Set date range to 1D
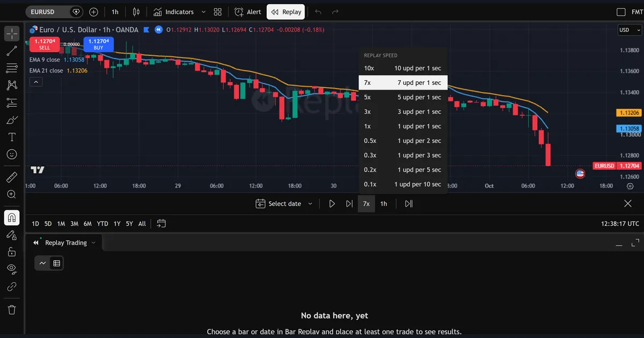 point(35,224)
